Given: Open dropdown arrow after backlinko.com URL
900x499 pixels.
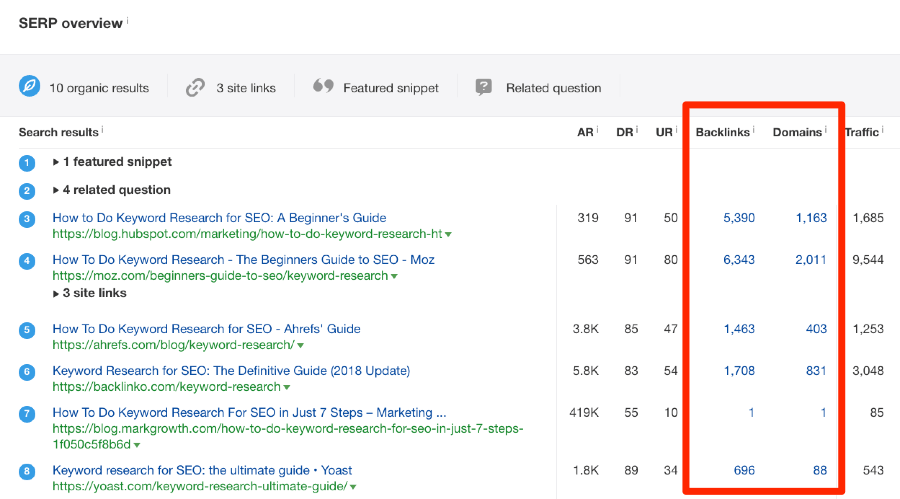Looking at the screenshot, I should (x=286, y=387).
